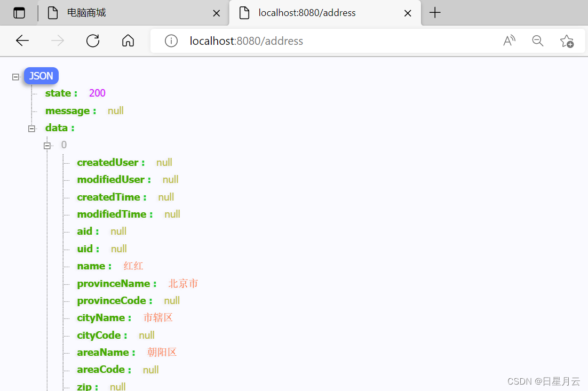
Task: Refresh the localhost address page
Action: tap(93, 41)
